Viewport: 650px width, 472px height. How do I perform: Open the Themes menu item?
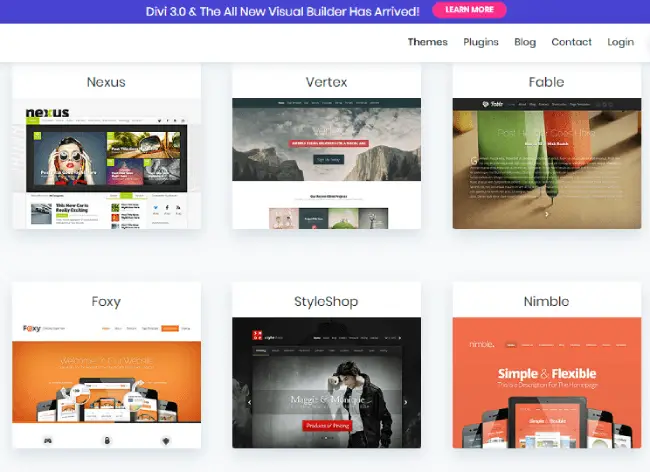click(x=427, y=42)
